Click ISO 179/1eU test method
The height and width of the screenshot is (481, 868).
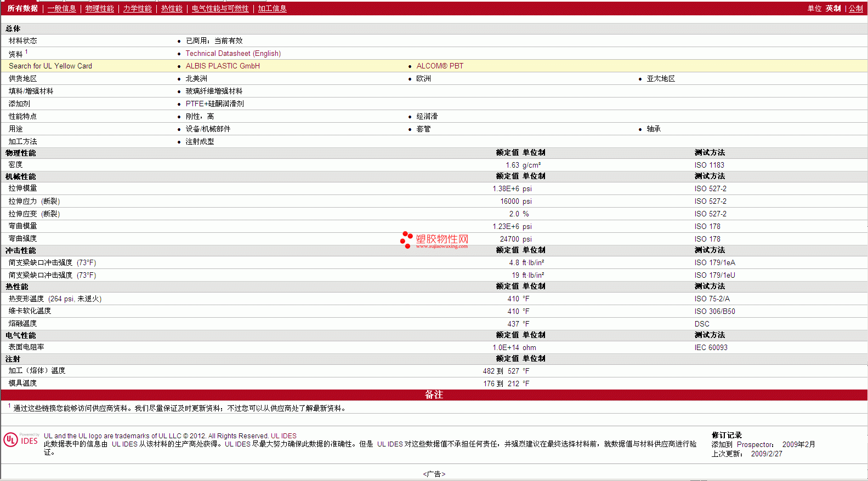point(714,276)
